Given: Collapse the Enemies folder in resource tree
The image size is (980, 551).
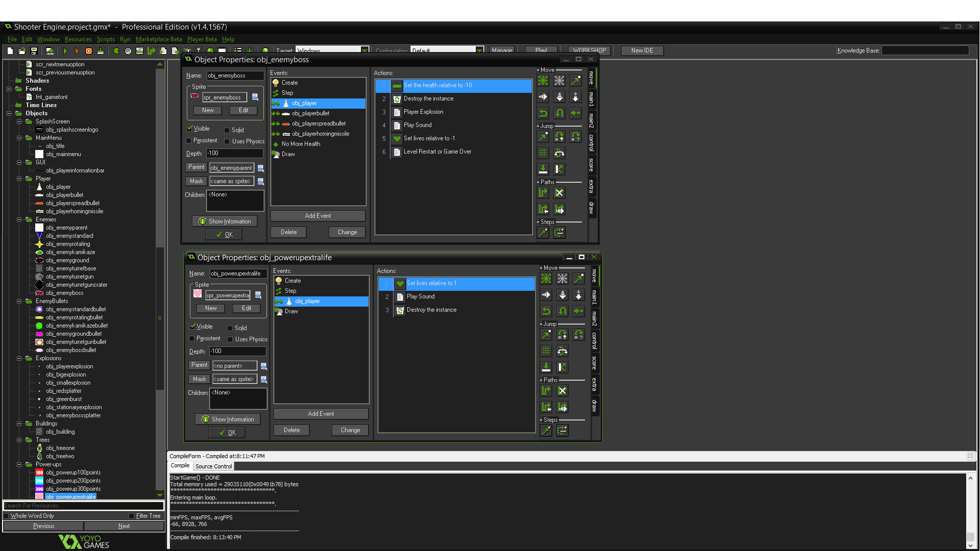Looking at the screenshot, I should [x=19, y=219].
